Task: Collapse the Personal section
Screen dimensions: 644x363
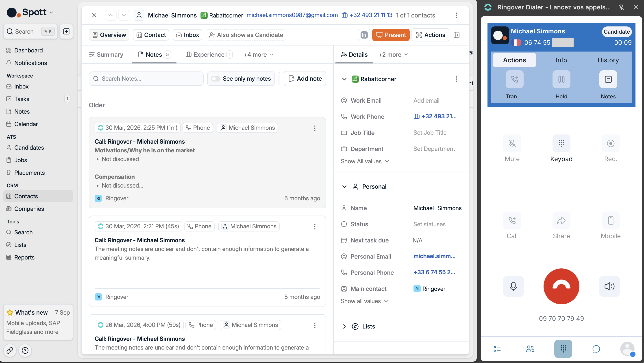Action: tap(344, 187)
